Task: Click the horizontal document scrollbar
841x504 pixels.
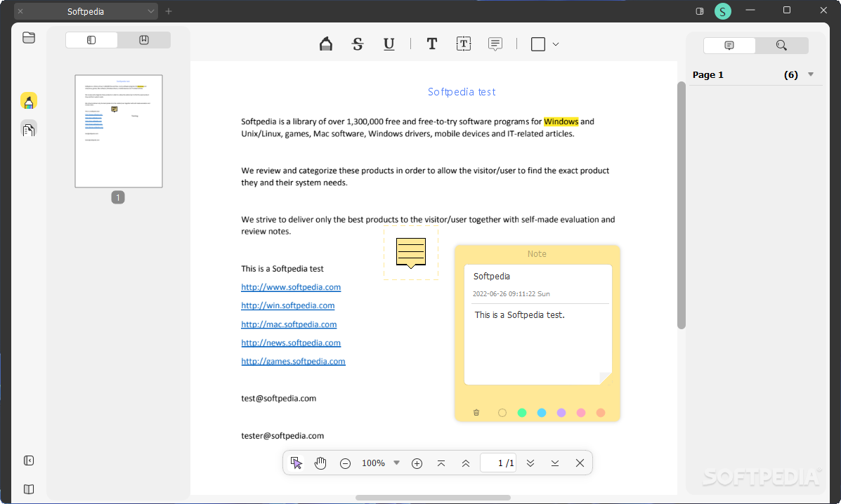Action: (433, 498)
